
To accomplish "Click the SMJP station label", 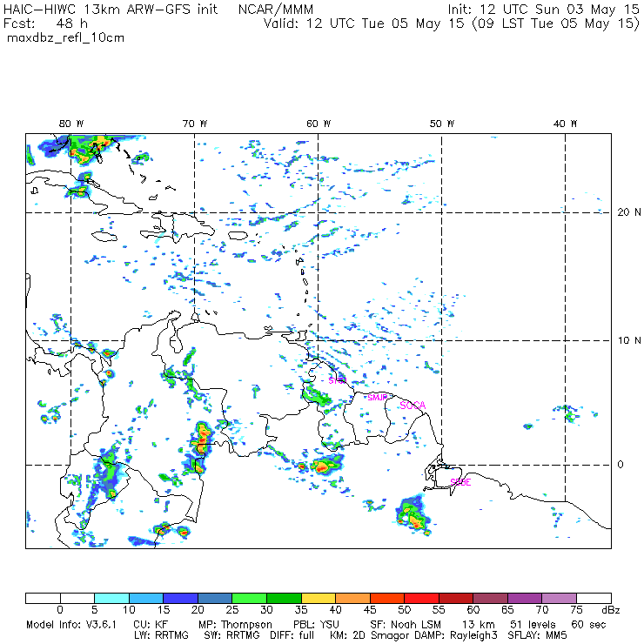I will (x=378, y=397).
